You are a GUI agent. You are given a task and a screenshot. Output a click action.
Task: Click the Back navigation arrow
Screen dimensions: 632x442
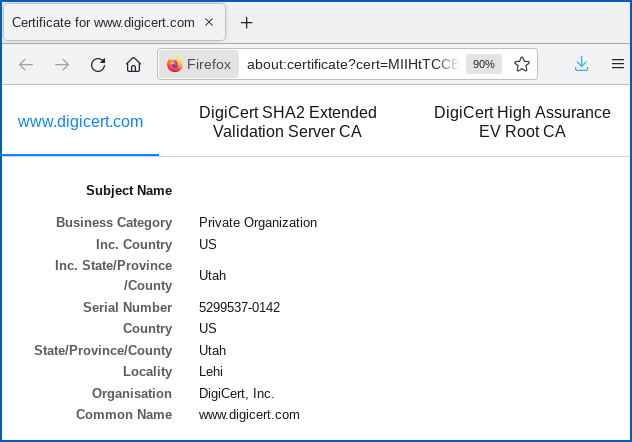26,65
